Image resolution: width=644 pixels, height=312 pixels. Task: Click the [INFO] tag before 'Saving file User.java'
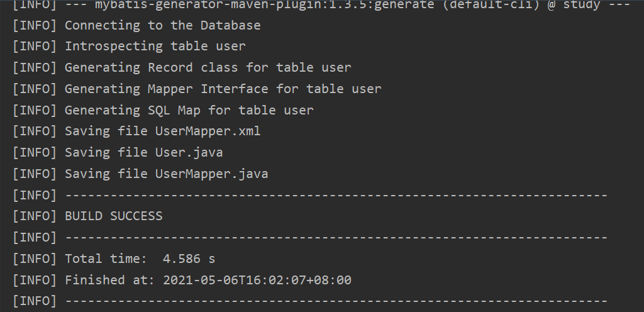pos(35,153)
